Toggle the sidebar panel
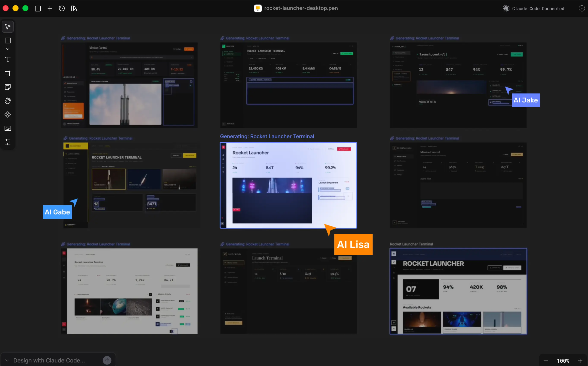 point(38,8)
